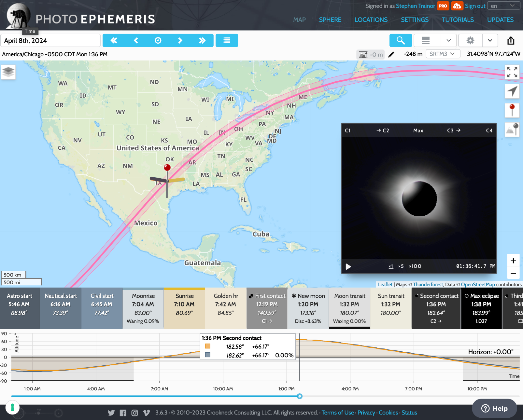Click the share/export icon
The width and height of the screenshot is (523, 420).
coord(511,40)
